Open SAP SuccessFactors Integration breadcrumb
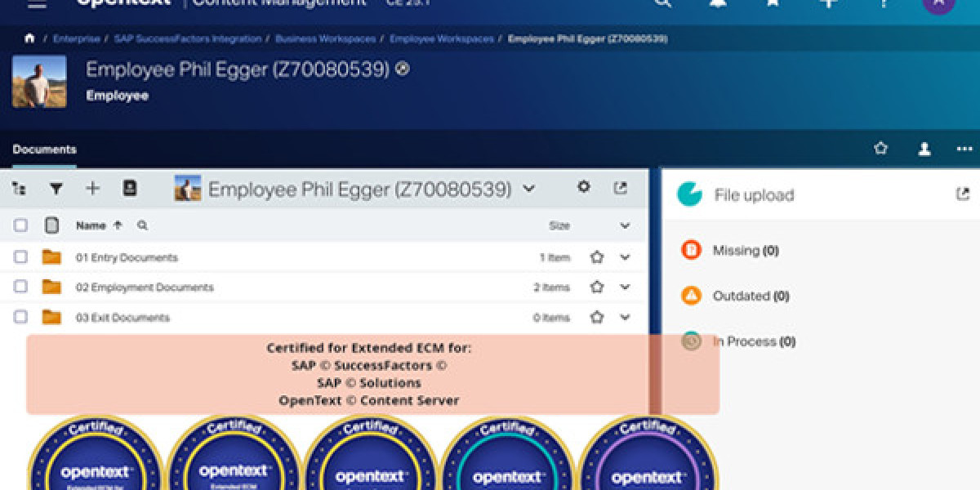This screenshot has width=980, height=490. 187,38
